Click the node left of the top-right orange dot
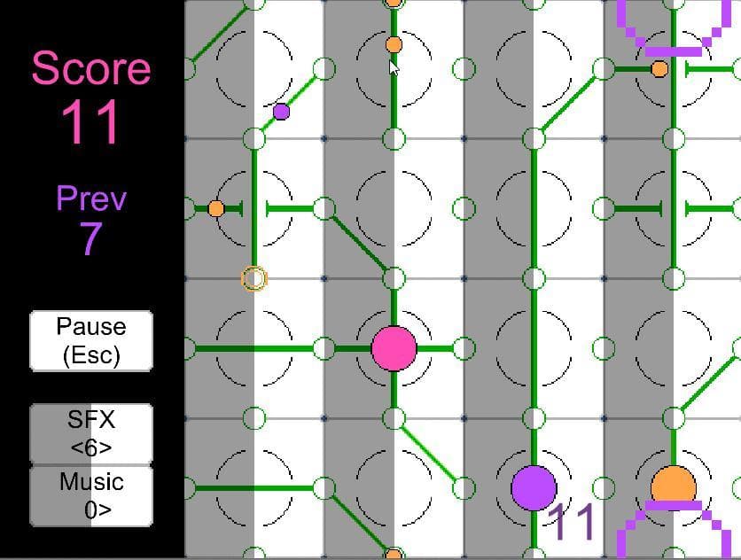 (x=604, y=69)
